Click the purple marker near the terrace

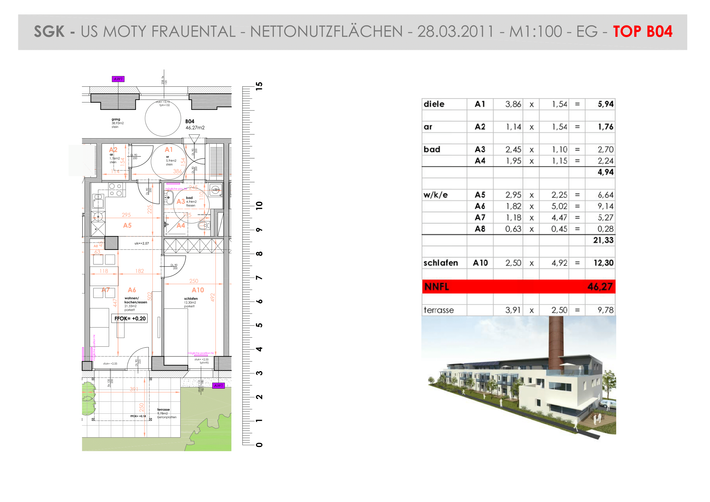click(218, 386)
